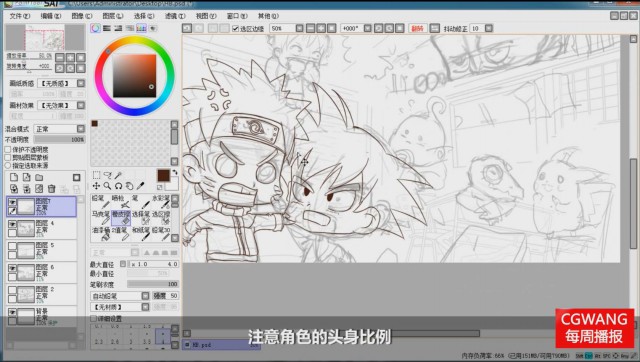The image size is (640, 362).
Task: Click the red 翻转 flip button
Action: [417, 28]
